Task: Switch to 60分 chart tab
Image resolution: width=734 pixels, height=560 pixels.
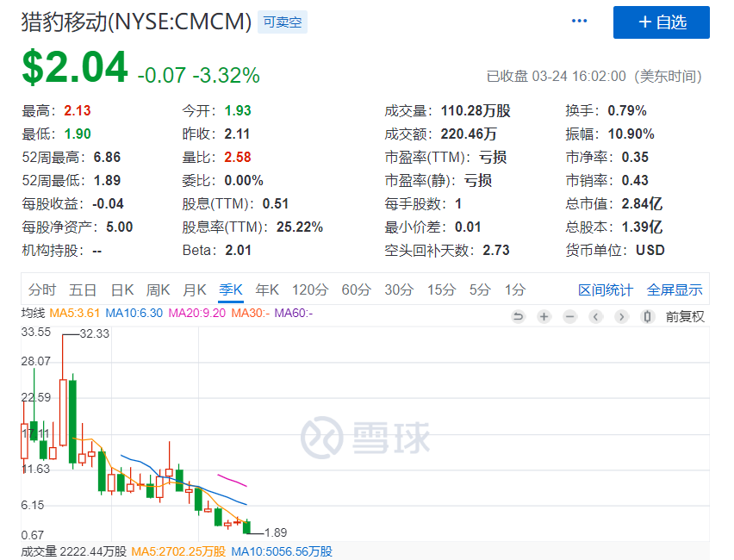Action: pos(357,289)
